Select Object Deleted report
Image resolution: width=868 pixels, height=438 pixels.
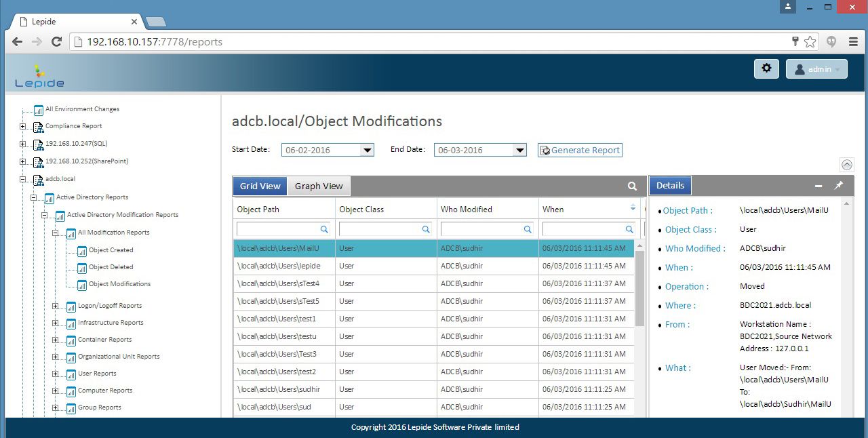point(111,267)
